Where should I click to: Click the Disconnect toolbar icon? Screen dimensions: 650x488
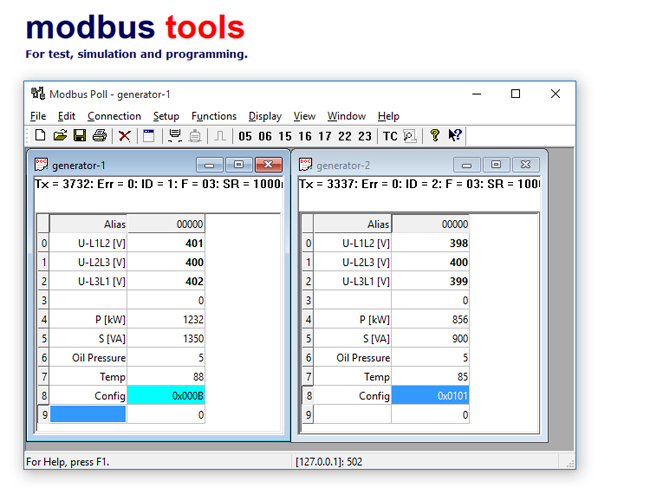[195, 136]
